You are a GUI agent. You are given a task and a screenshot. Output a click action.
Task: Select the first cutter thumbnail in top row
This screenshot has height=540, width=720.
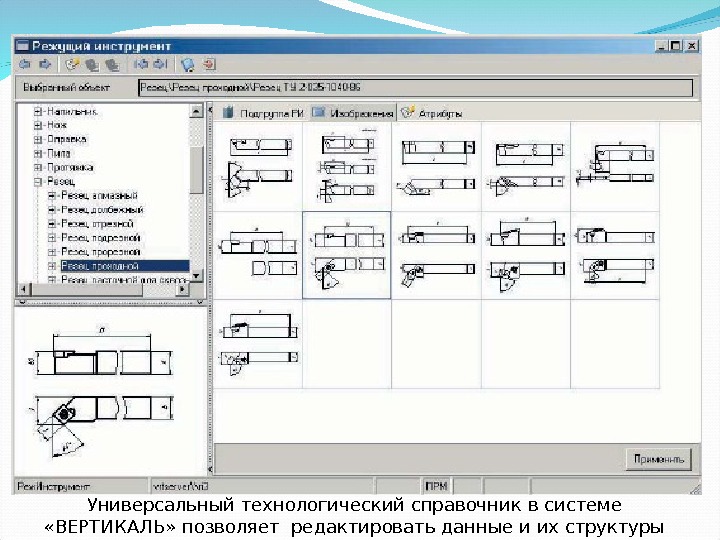click(259, 167)
